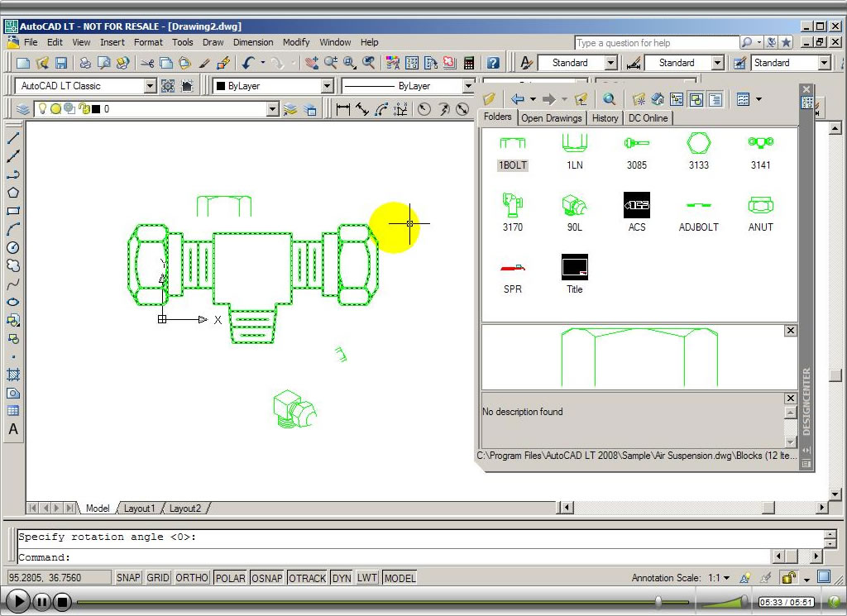Use the Pan tool on the toolbar
This screenshot has width=847, height=616.
pos(310,64)
